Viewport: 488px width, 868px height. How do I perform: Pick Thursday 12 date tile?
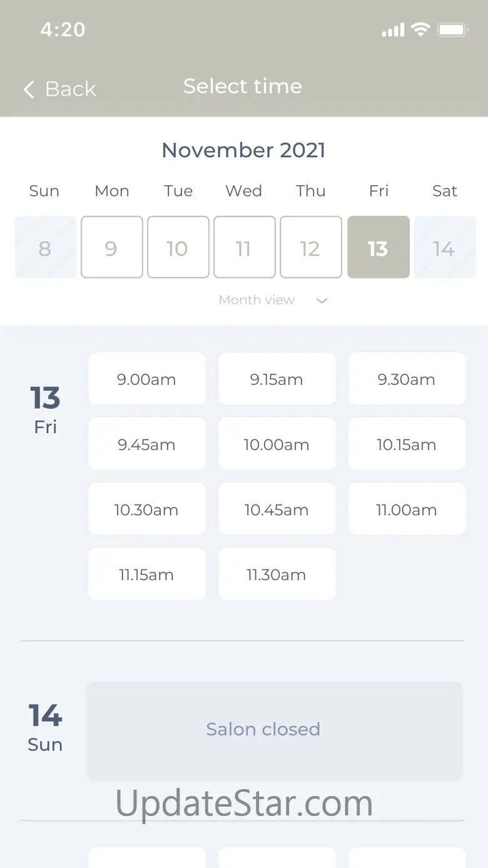tap(310, 247)
